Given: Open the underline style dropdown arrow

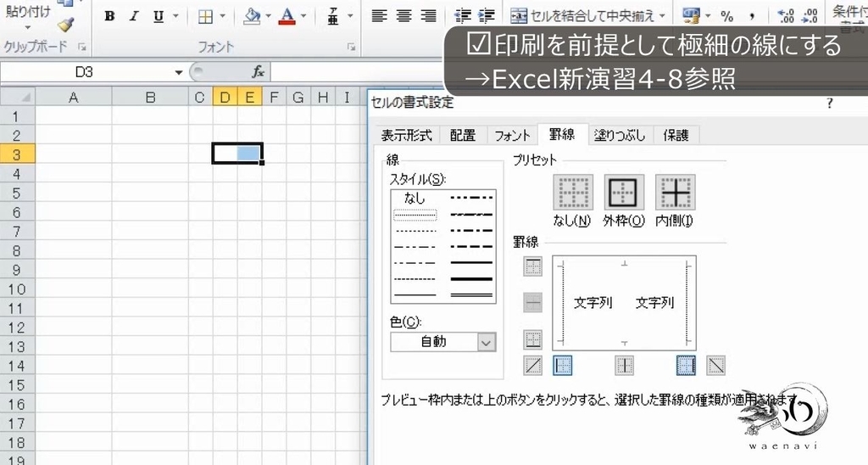Looking at the screenshot, I should tap(175, 16).
